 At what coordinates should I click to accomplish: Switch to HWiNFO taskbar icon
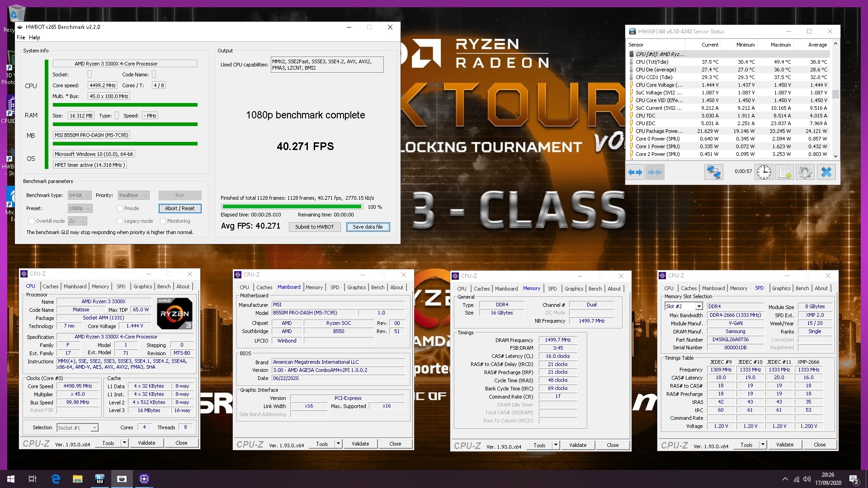coord(100,479)
